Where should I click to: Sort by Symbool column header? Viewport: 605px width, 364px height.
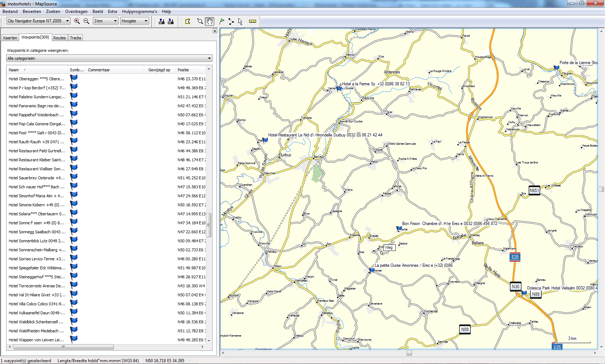point(77,70)
